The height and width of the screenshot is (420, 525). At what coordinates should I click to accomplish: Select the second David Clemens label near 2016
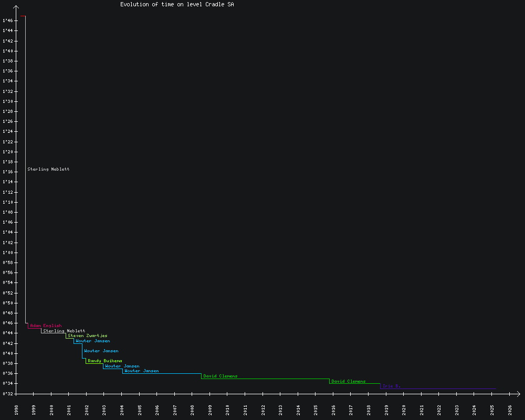[x=348, y=382]
